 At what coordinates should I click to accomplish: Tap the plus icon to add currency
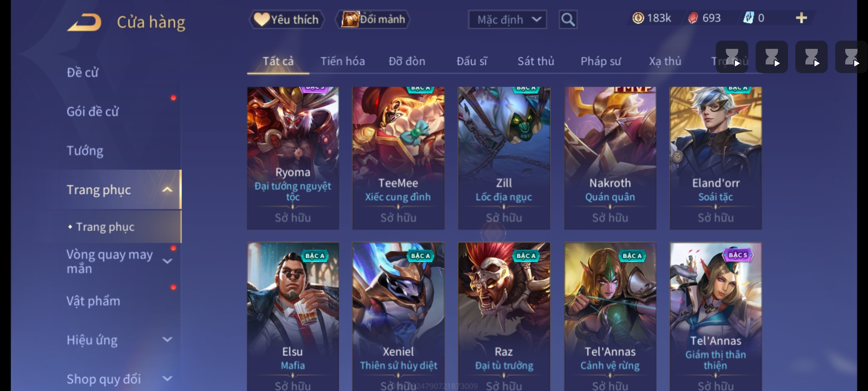coord(801,18)
